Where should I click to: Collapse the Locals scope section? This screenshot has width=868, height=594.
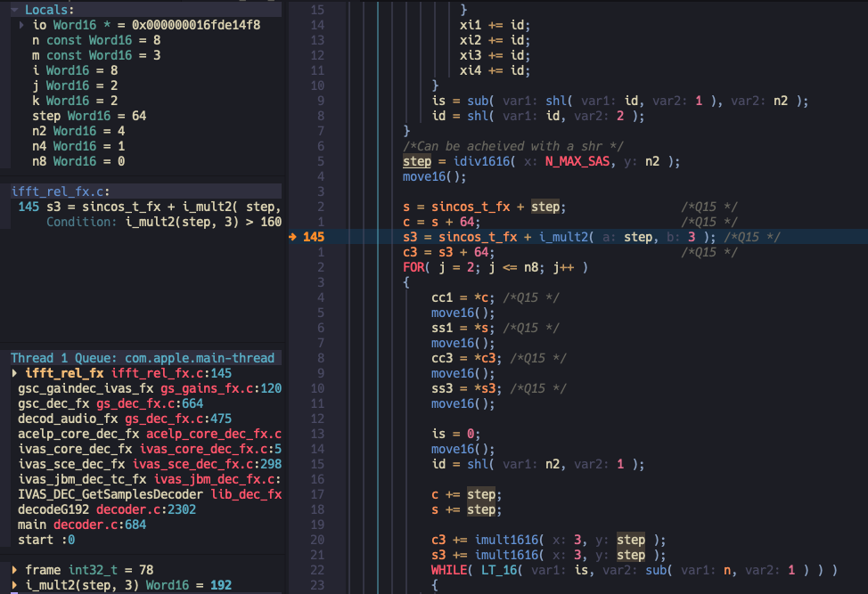[15, 9]
